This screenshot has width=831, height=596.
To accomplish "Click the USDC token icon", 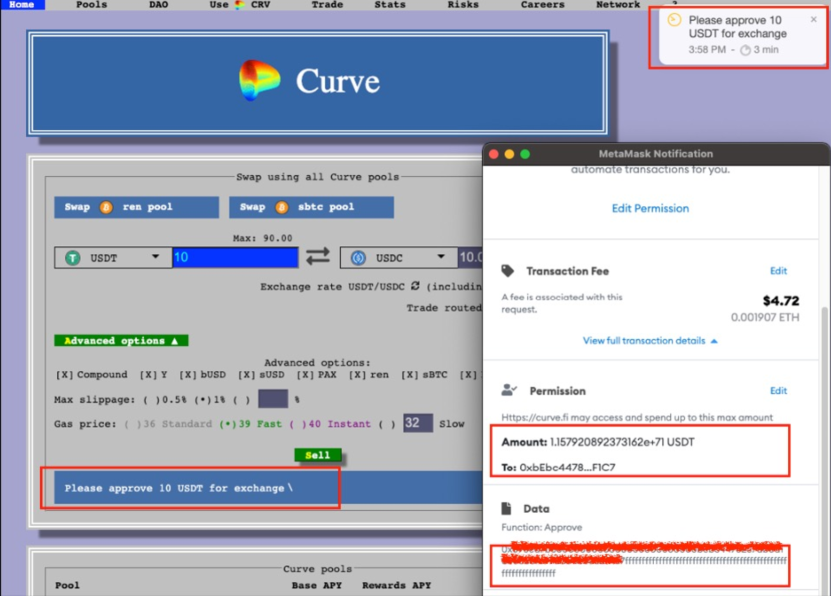I will pyautogui.click(x=358, y=258).
